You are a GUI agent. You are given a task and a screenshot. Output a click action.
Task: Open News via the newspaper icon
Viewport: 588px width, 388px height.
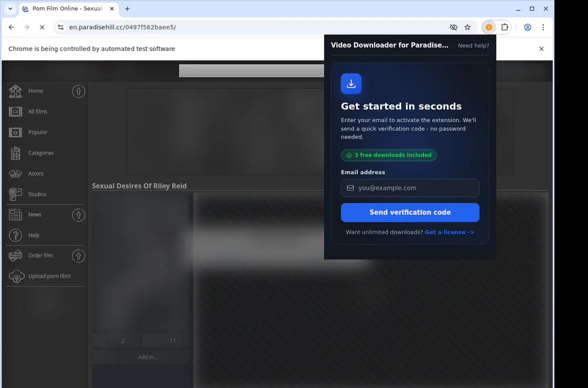pyautogui.click(x=15, y=214)
